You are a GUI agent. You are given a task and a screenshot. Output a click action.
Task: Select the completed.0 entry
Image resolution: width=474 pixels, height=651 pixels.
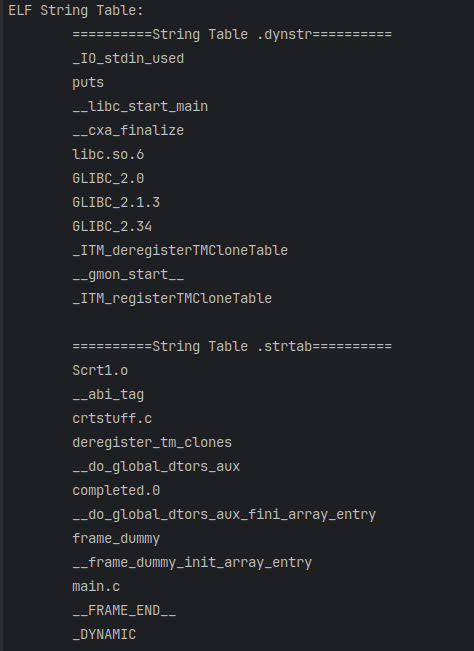pyautogui.click(x=116, y=491)
